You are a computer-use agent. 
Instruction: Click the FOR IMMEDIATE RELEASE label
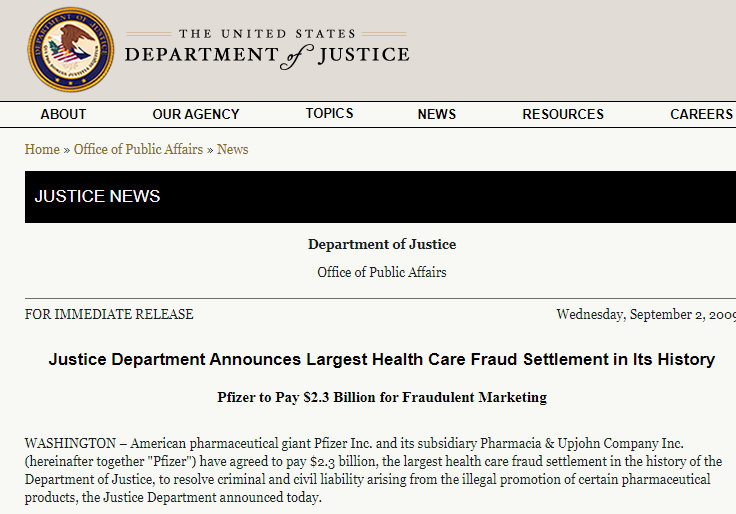coord(109,314)
